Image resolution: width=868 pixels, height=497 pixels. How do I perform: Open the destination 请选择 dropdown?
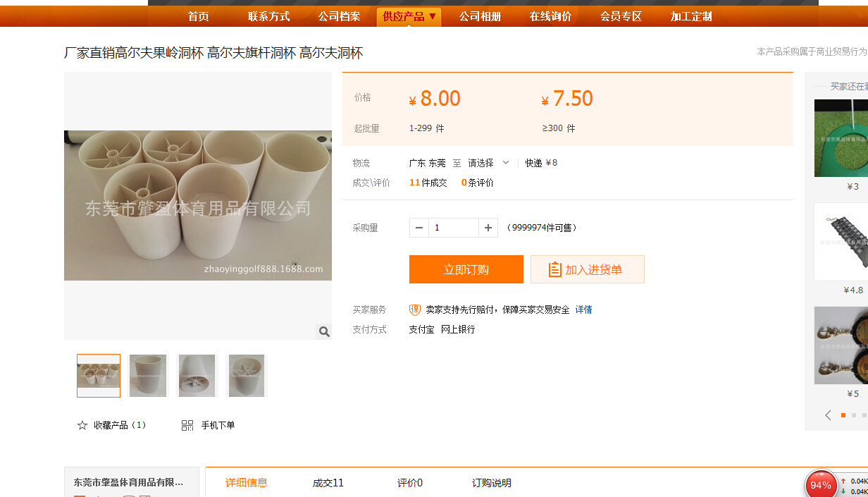[488, 163]
